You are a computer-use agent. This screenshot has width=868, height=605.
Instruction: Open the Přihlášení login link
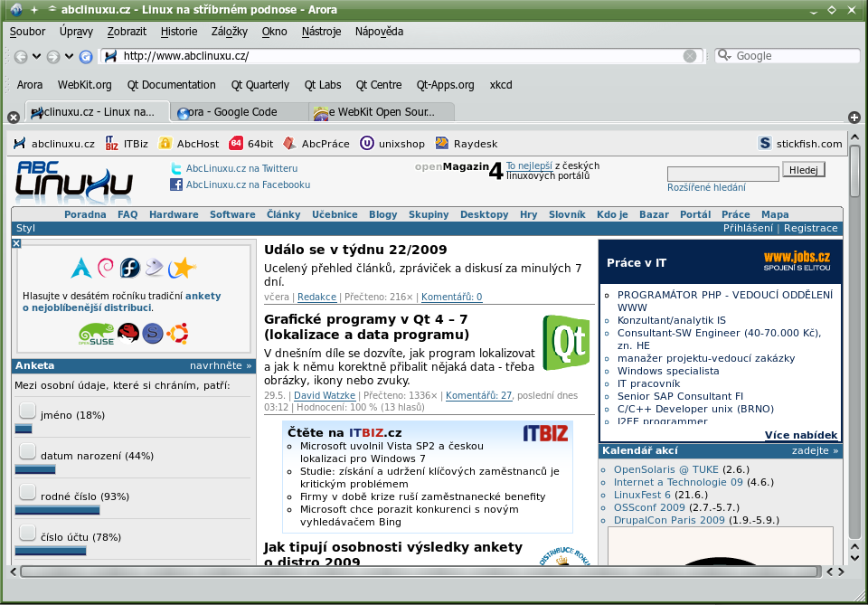click(x=748, y=228)
